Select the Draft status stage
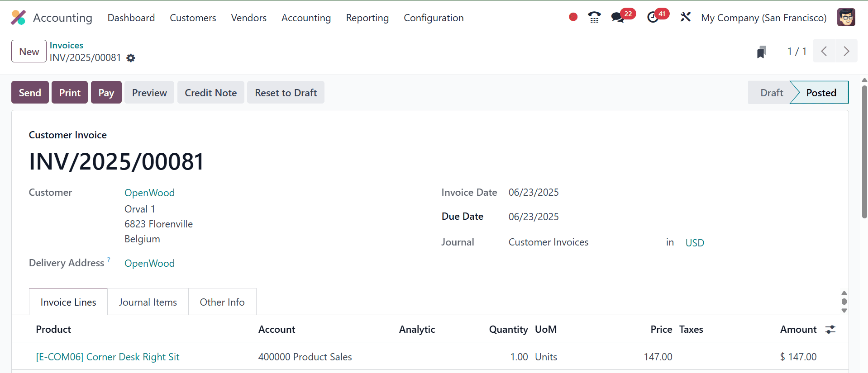The height and width of the screenshot is (373, 868). pyautogui.click(x=771, y=92)
